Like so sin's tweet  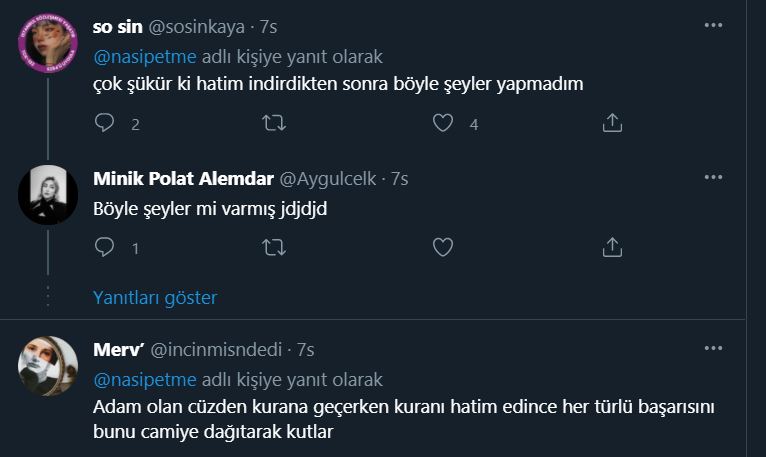pyautogui.click(x=443, y=123)
